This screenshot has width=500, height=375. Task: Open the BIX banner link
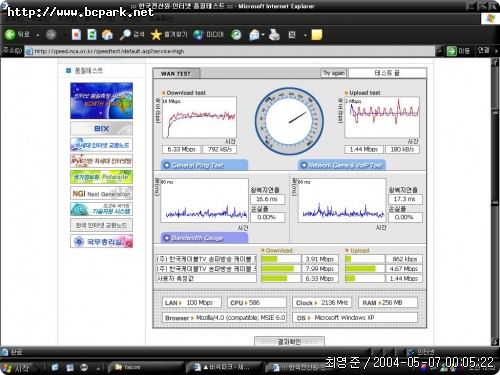(x=101, y=128)
